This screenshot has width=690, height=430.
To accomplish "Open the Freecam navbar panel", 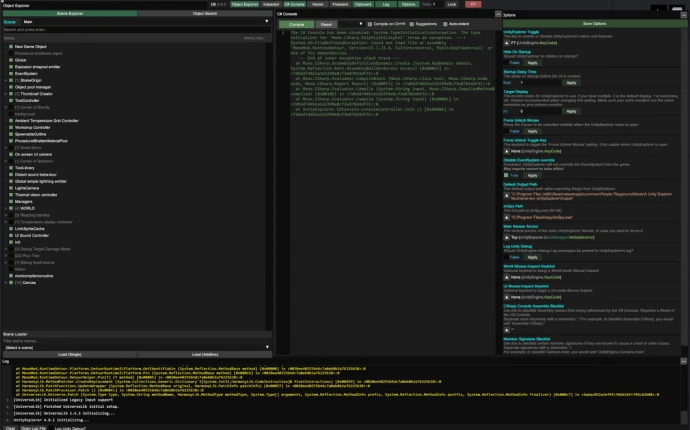I will pyautogui.click(x=340, y=4).
